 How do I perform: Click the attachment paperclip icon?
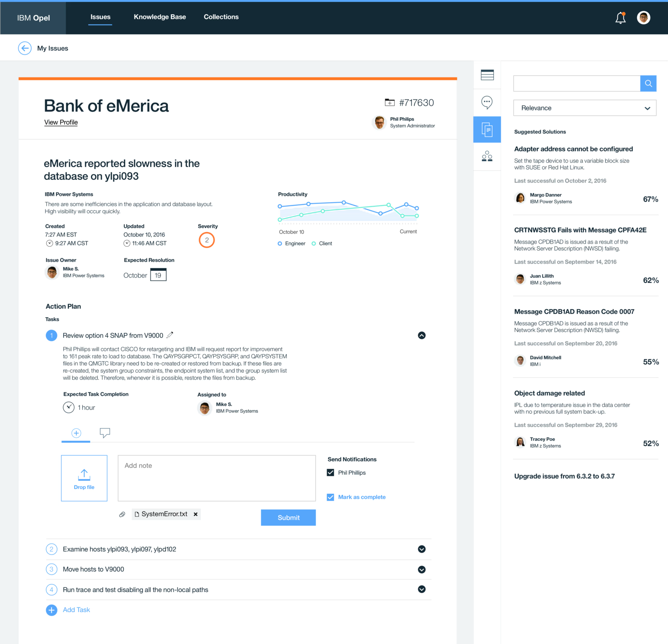click(122, 514)
